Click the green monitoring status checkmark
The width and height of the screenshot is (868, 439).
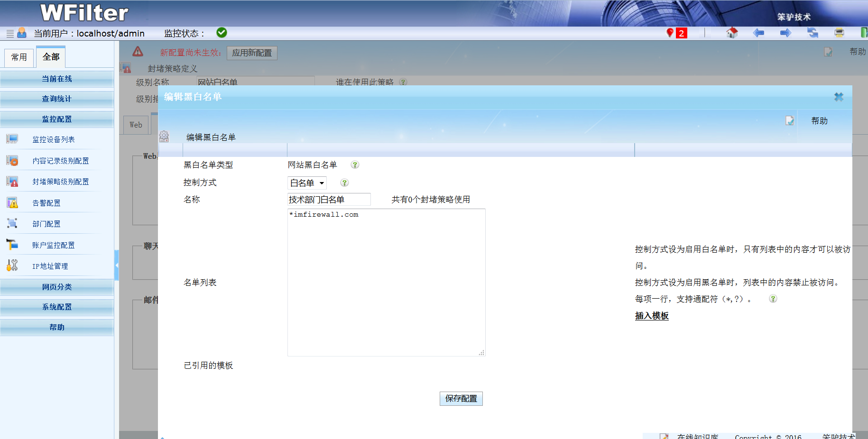[222, 33]
